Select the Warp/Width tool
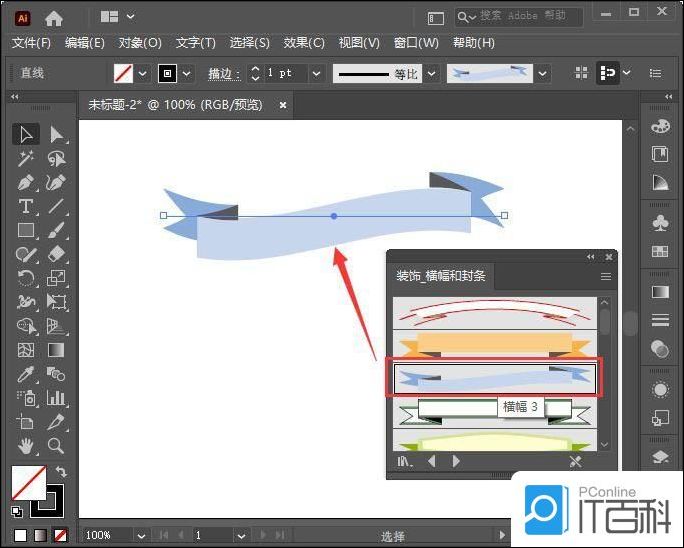The width and height of the screenshot is (684, 548). 26,301
